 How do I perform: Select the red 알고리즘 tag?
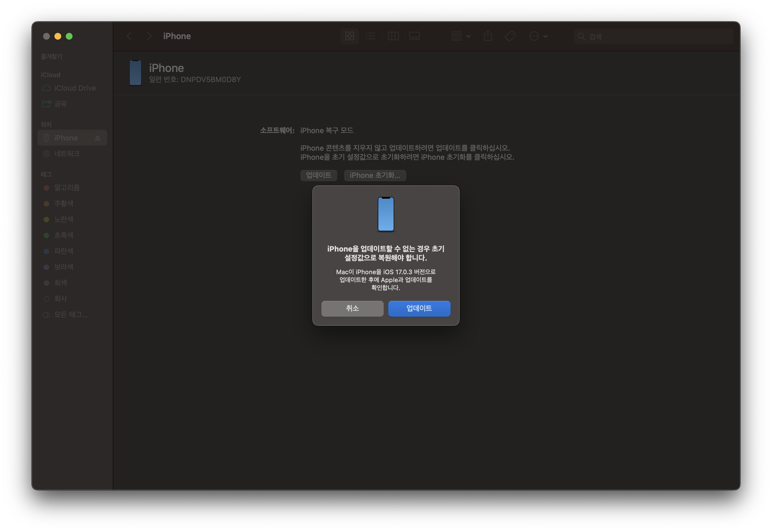point(67,188)
